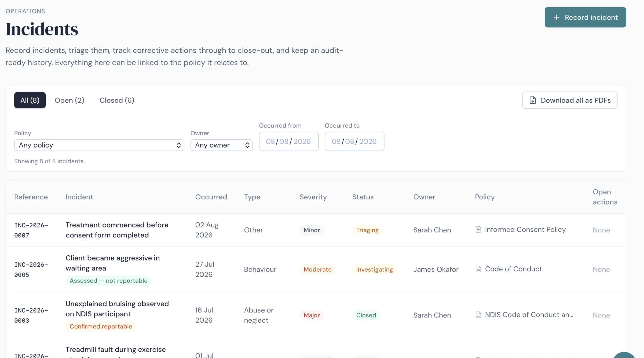This screenshot has height=358, width=644.
Task: Click the plus icon on Record incident
Action: 557,17
